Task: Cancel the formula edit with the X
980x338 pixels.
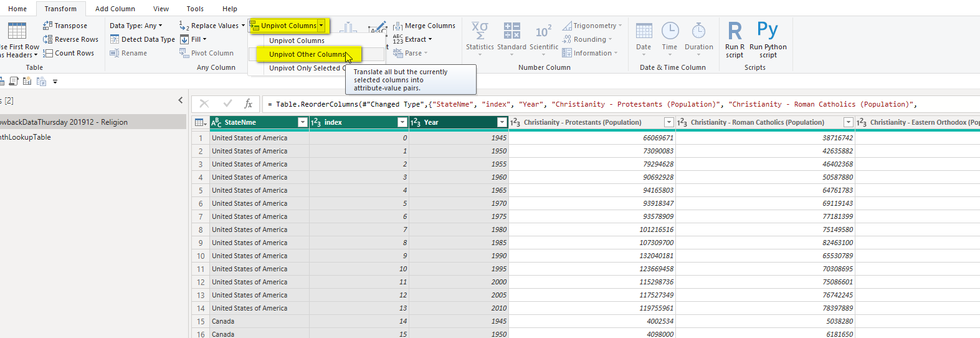Action: pos(204,104)
